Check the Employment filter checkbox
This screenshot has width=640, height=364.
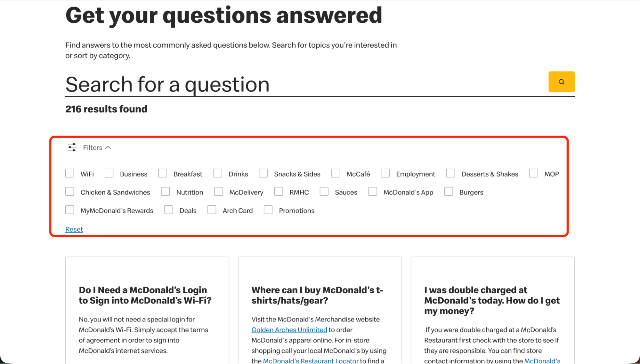(x=385, y=173)
